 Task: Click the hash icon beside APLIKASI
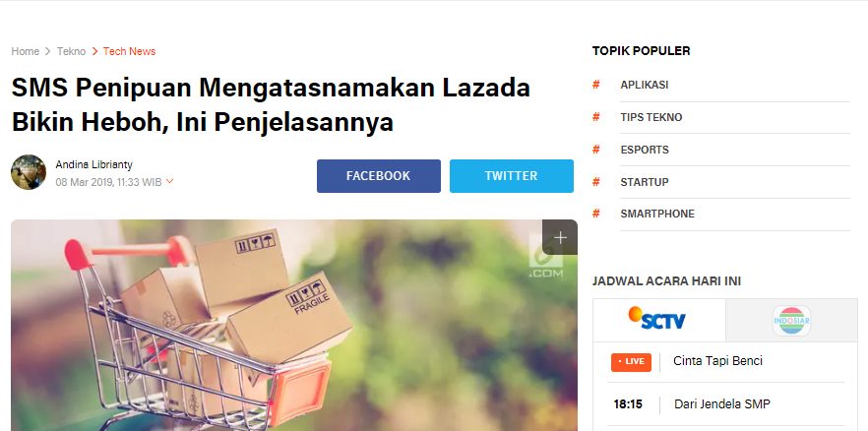[596, 85]
